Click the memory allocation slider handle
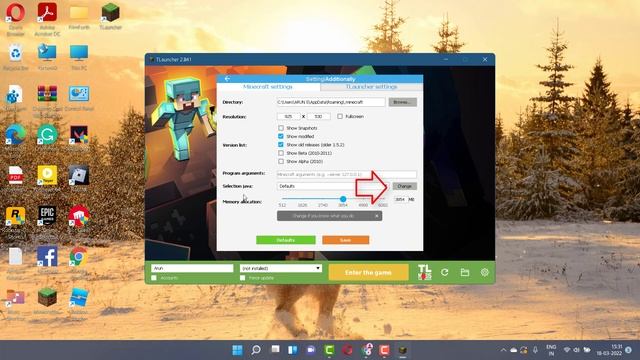640x360 pixels. click(343, 199)
